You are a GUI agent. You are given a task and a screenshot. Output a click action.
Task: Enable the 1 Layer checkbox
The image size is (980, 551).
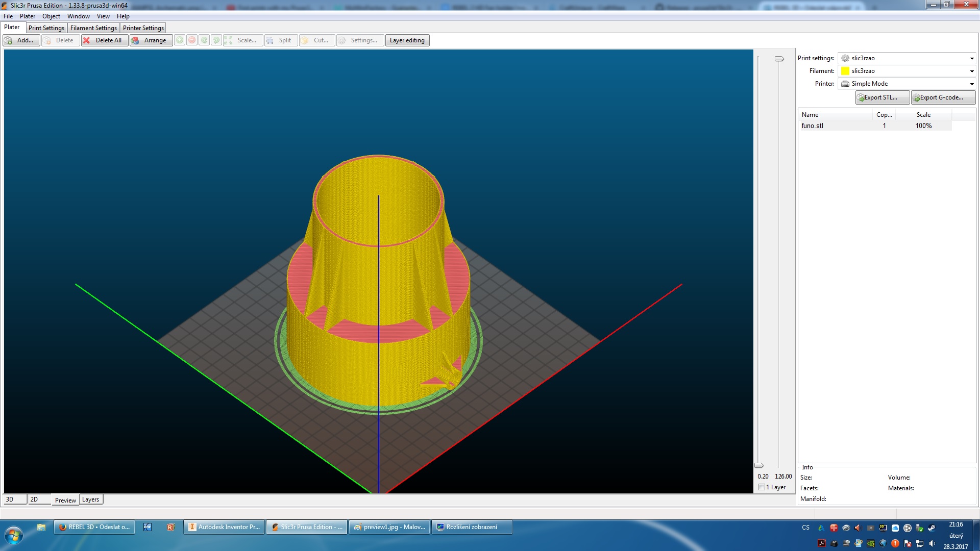pos(762,487)
